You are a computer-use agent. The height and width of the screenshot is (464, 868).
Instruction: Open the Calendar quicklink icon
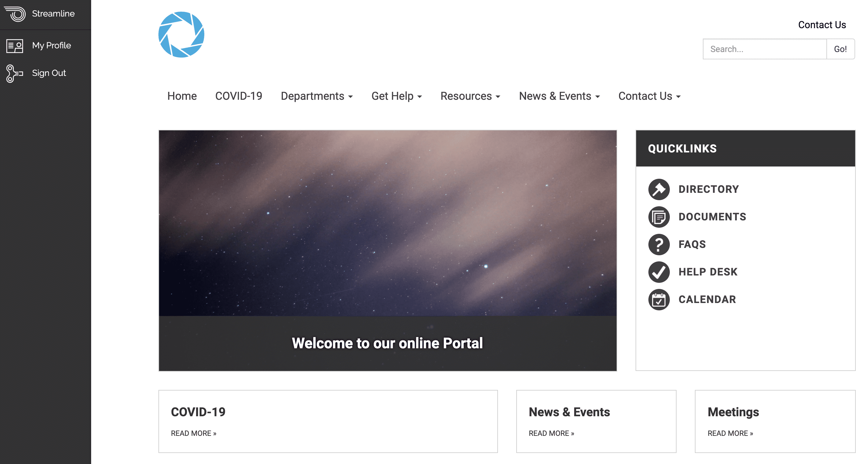[658, 299]
